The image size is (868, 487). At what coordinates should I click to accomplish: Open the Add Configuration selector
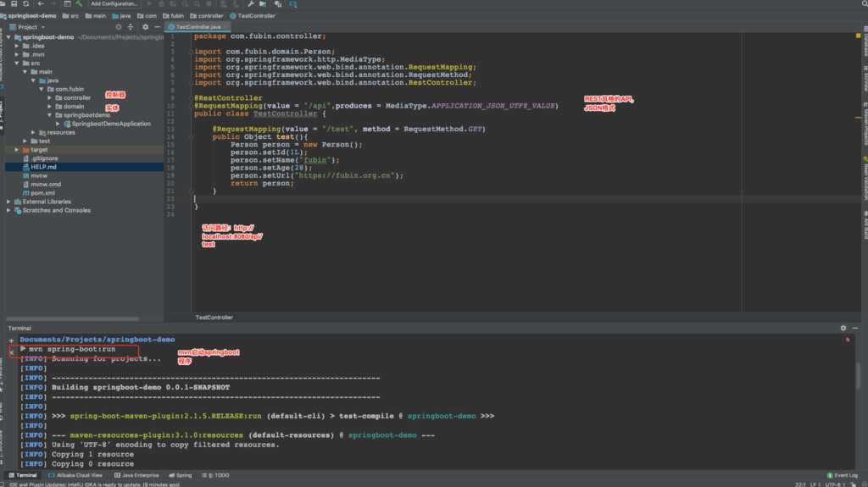pyautogui.click(x=114, y=4)
